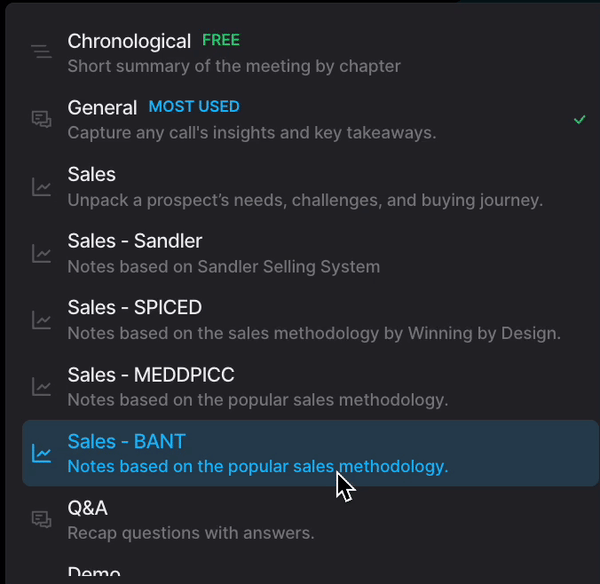
Task: Select the Sales - MEDDPICC template
Action: (151, 375)
